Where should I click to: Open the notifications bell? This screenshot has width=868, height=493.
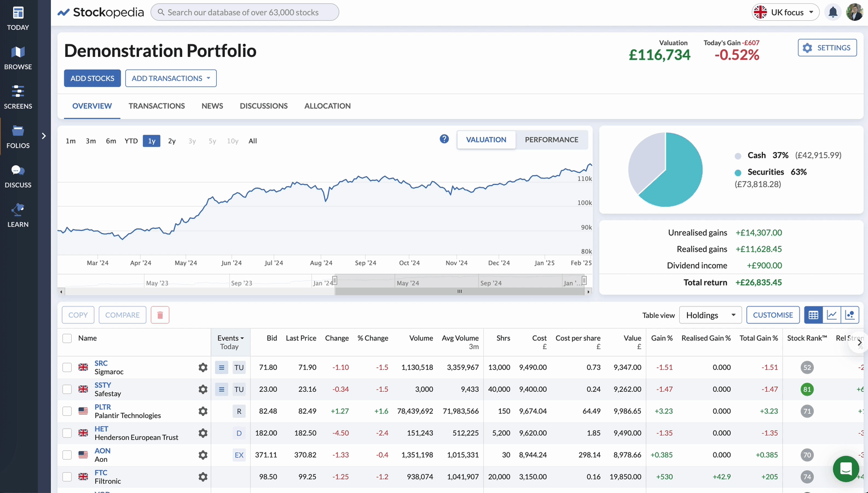[x=833, y=12]
